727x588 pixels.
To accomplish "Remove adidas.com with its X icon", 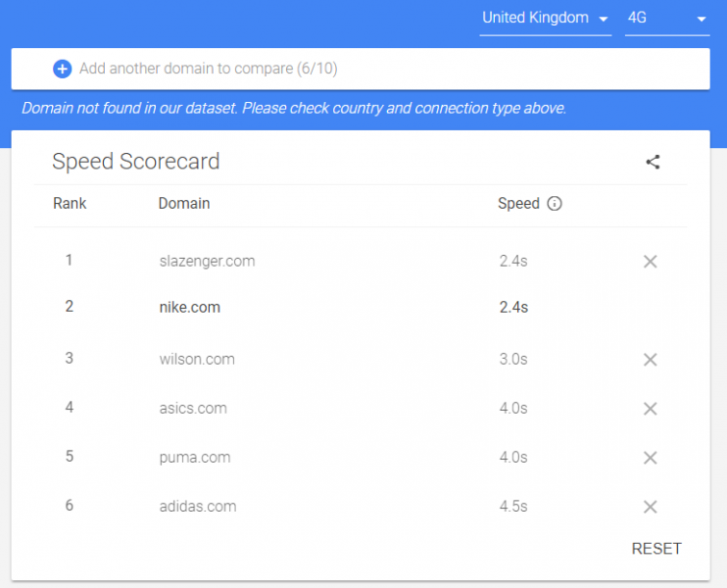I will 650,507.
